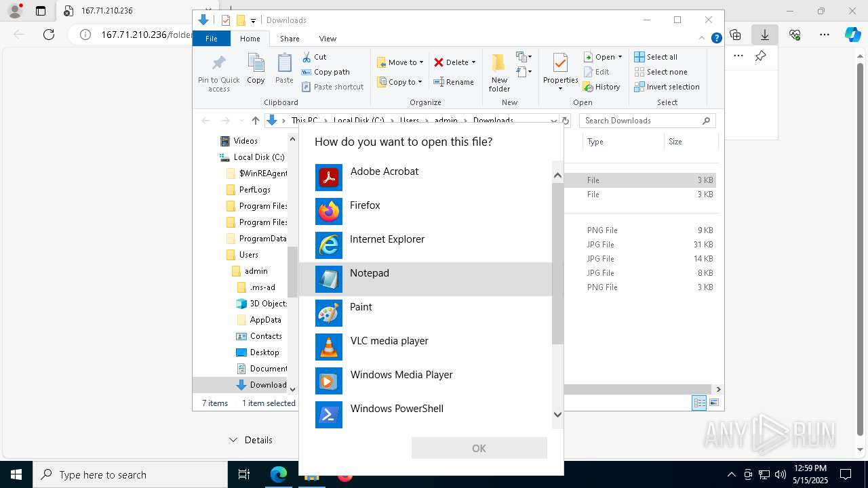Click Paste shortcut in ribbon

pyautogui.click(x=333, y=87)
